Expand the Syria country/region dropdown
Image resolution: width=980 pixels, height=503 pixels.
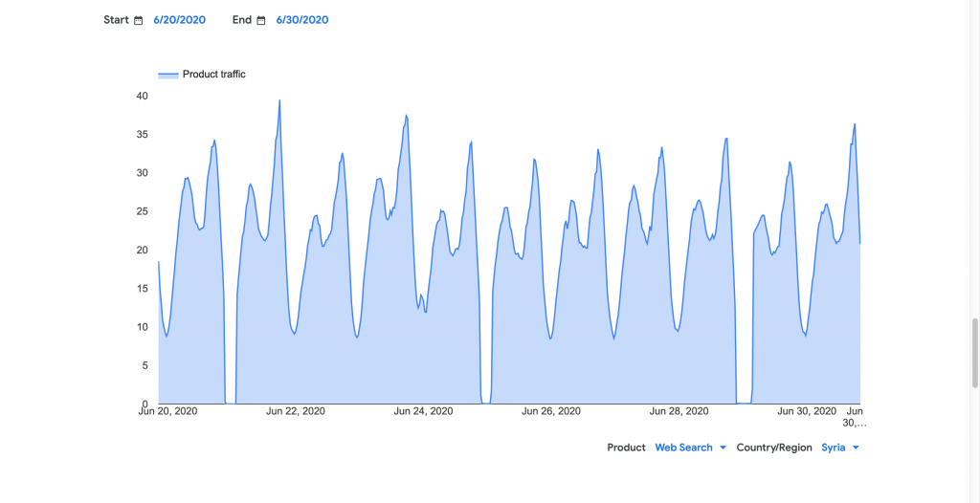click(x=840, y=448)
